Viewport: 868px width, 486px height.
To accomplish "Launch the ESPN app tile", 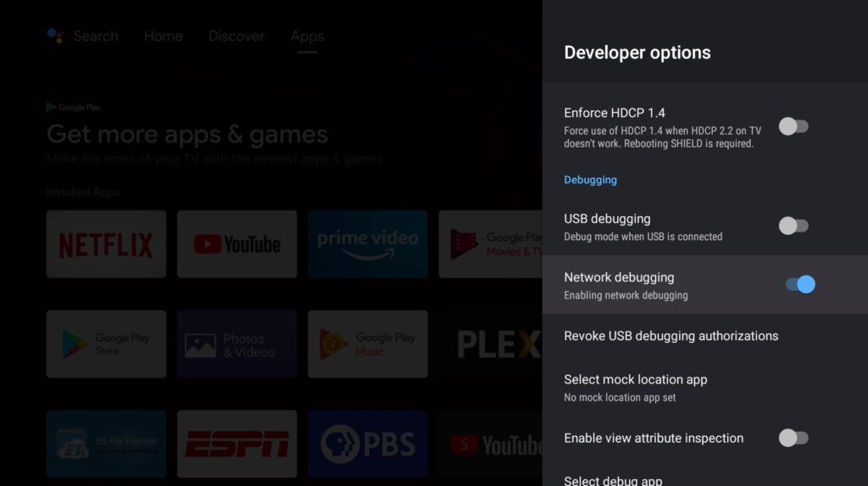I will (237, 444).
